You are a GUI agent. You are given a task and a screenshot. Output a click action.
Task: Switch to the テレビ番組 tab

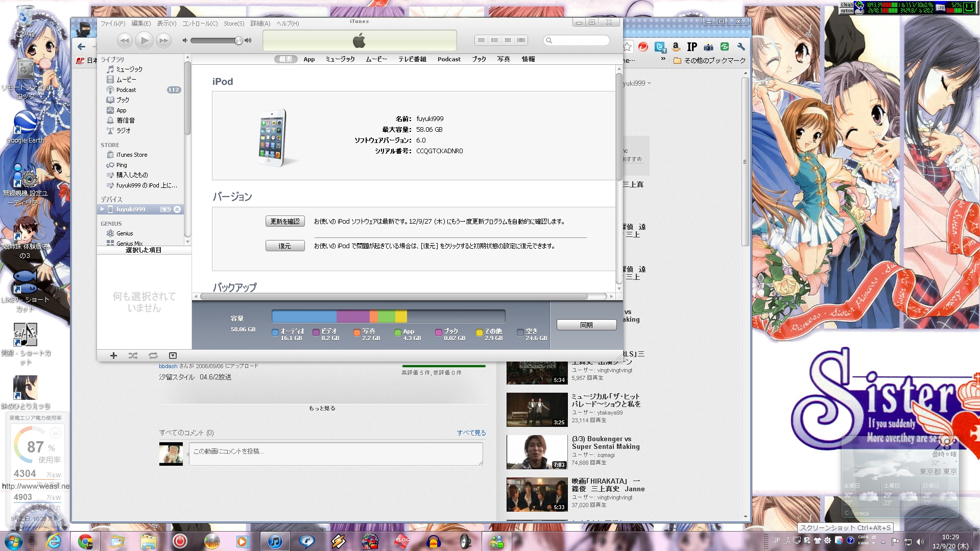(x=412, y=59)
